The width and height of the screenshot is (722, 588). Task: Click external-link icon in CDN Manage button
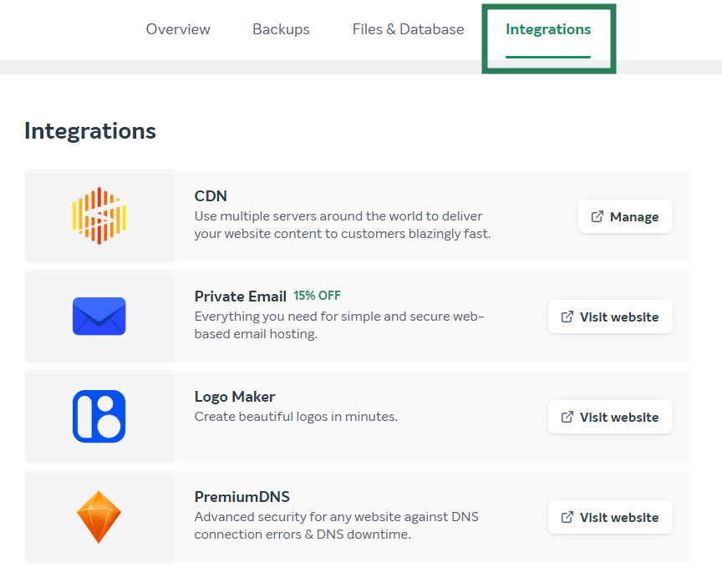597,216
